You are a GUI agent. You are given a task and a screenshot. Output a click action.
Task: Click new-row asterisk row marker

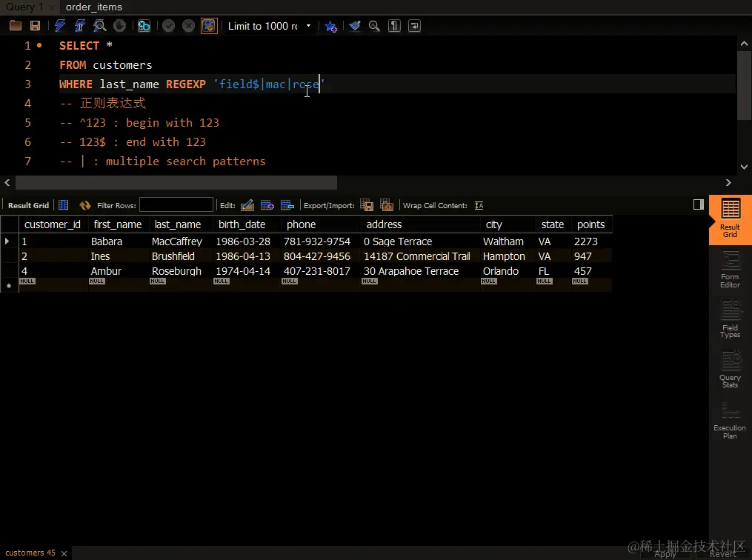tap(9, 285)
